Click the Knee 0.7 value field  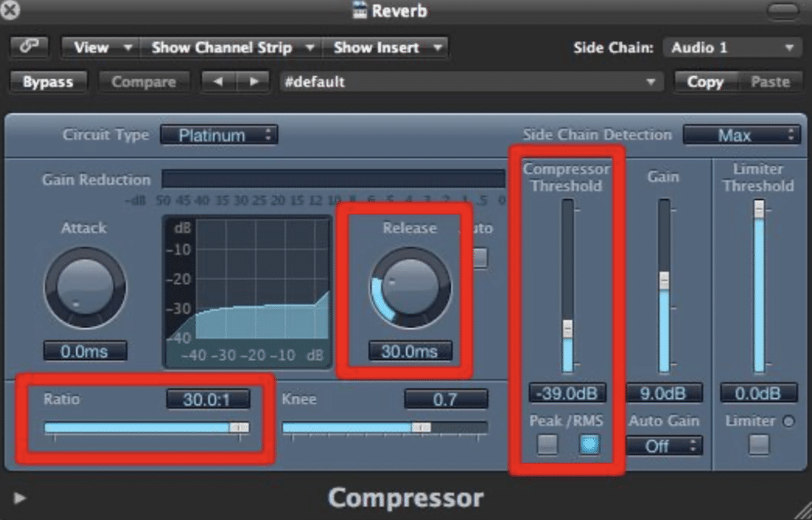tap(446, 400)
